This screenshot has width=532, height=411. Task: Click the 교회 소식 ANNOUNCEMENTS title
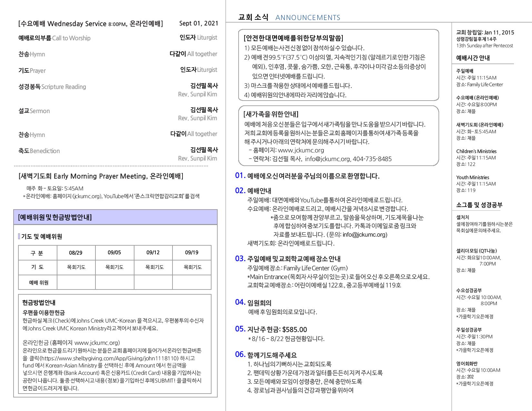coord(289,17)
